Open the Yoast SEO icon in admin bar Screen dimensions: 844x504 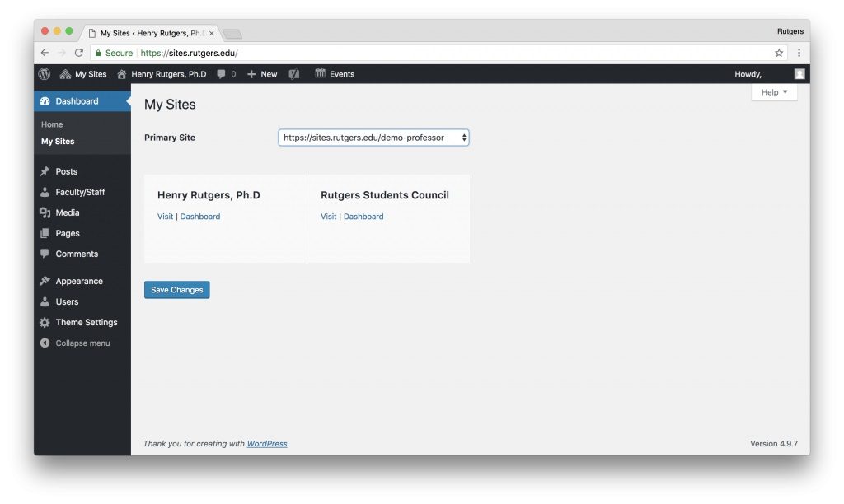293,74
